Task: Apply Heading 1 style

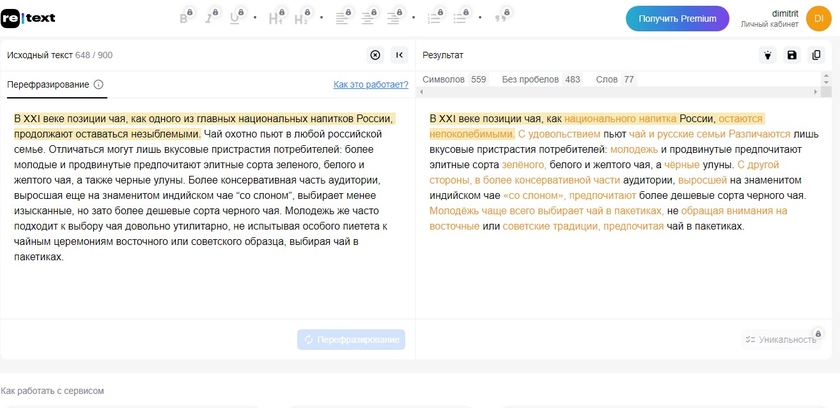Action: coord(274,18)
